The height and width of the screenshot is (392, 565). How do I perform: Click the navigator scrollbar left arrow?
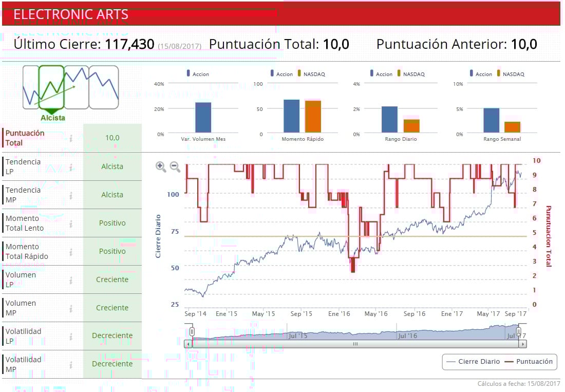(187, 344)
